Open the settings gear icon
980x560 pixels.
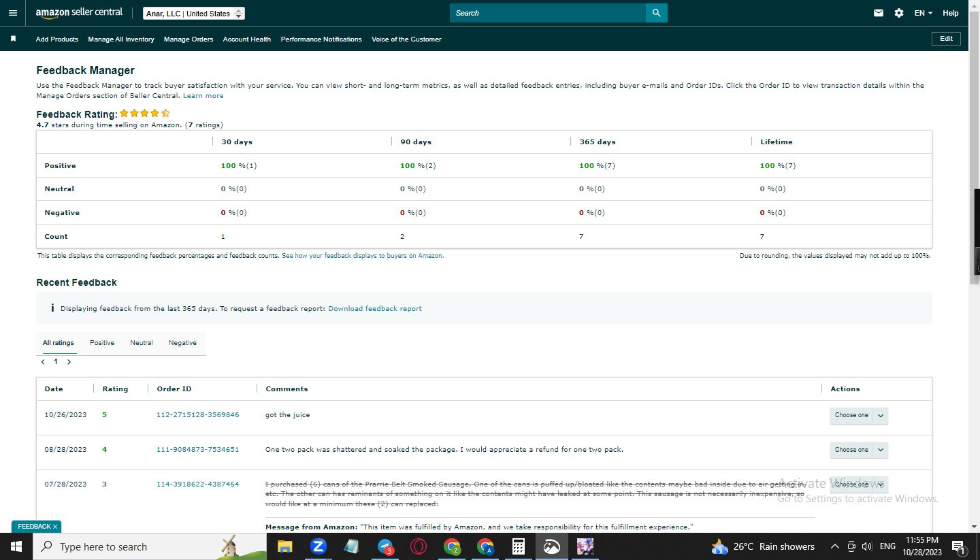(x=899, y=13)
